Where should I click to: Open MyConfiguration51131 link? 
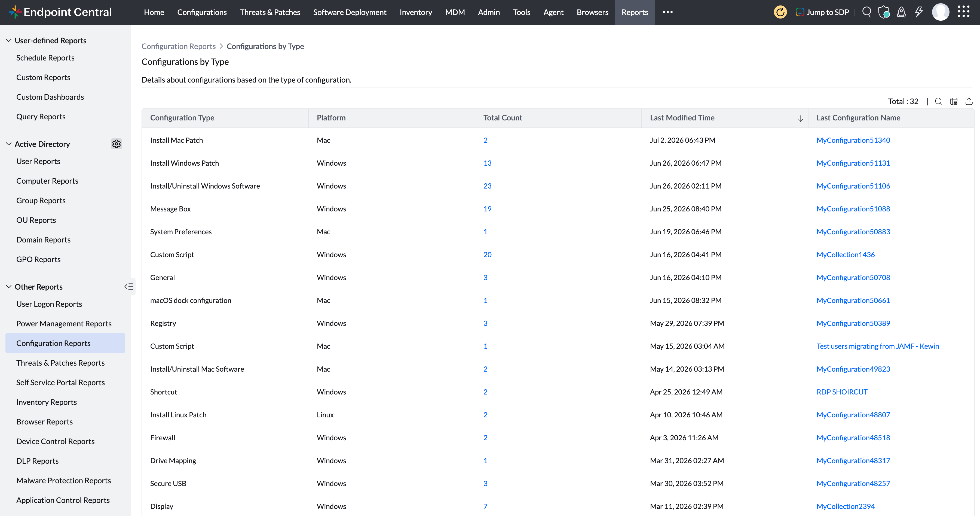[853, 163]
